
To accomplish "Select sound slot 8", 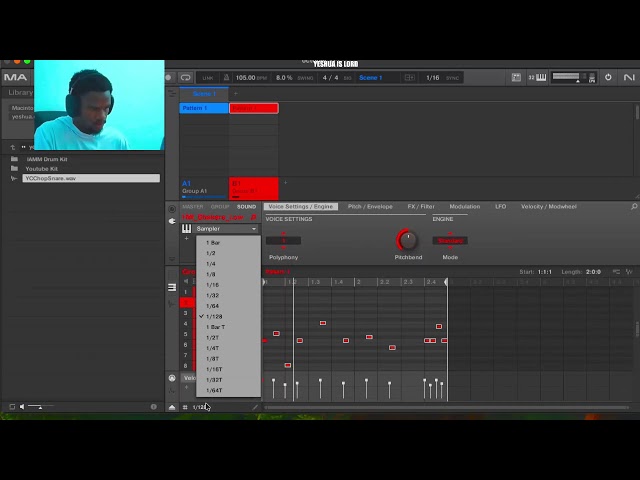I will (x=185, y=366).
